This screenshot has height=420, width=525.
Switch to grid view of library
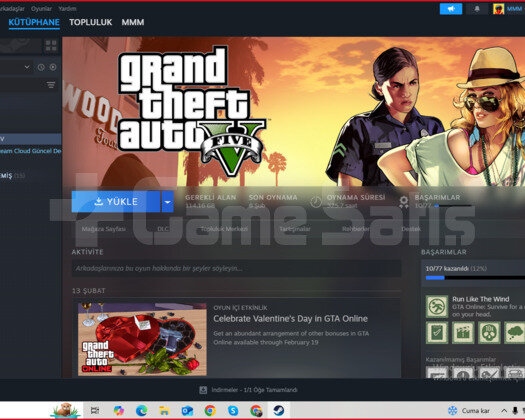click(51, 46)
